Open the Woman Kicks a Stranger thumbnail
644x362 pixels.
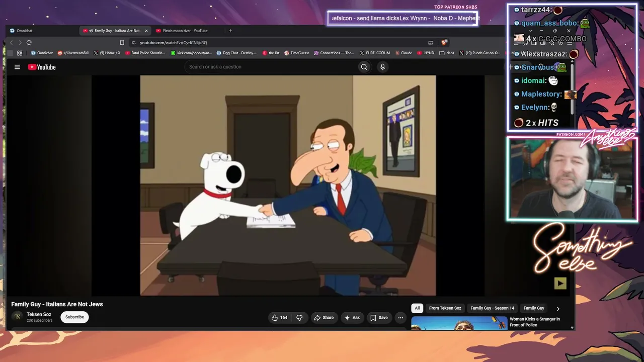coord(459,323)
